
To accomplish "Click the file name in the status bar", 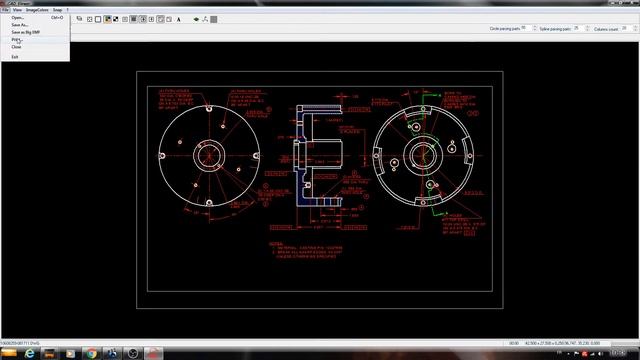I will (20, 343).
